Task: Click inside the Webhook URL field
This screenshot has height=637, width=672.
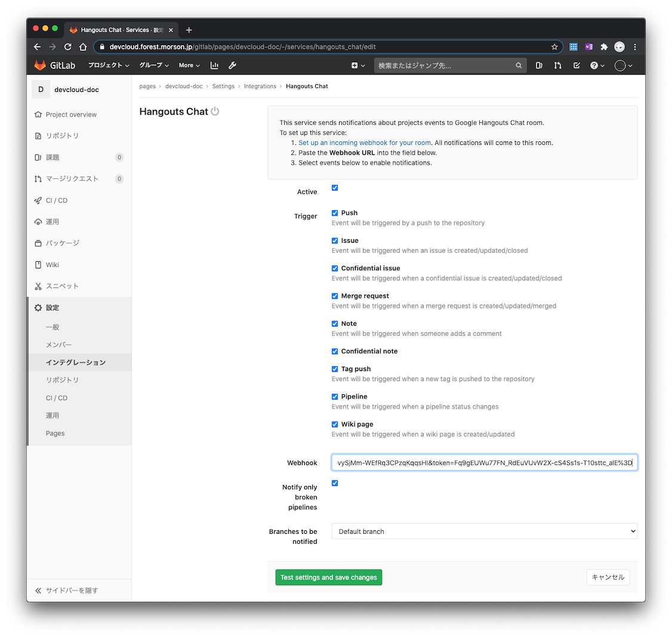Action: (x=484, y=463)
